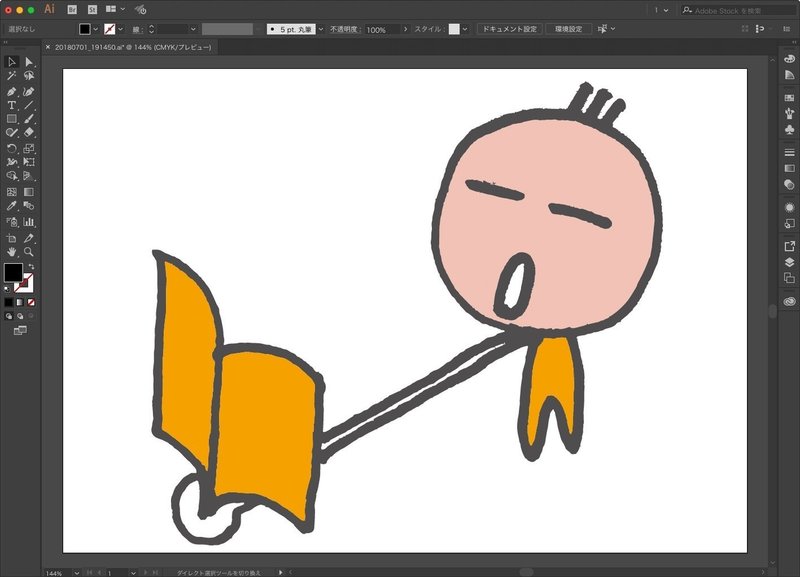Viewport: 800px width, 577px height.
Task: Select the Width tool
Action: point(11,162)
